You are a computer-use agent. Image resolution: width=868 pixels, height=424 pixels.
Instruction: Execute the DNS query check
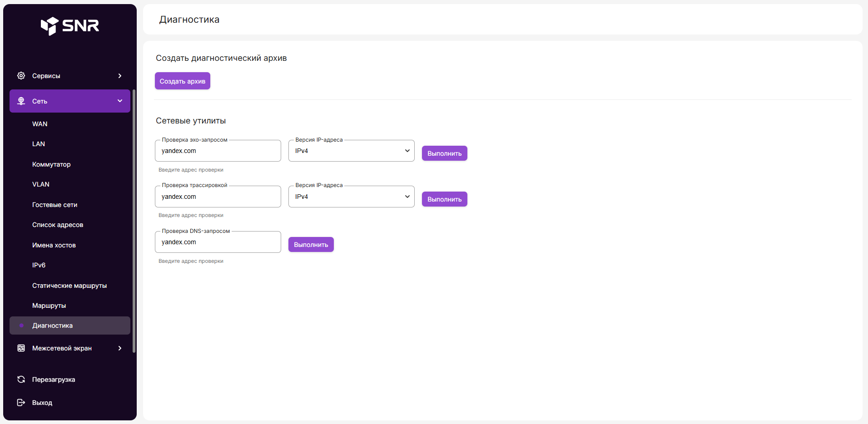(x=311, y=245)
